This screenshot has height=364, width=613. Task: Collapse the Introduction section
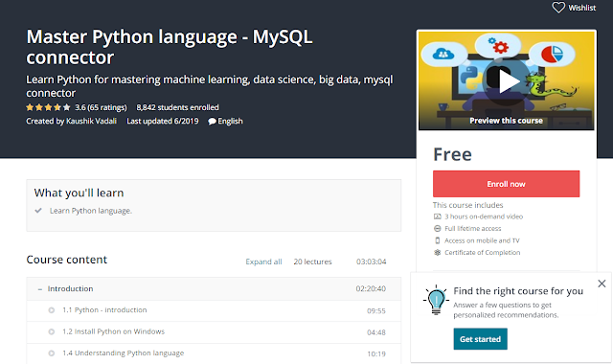40,289
